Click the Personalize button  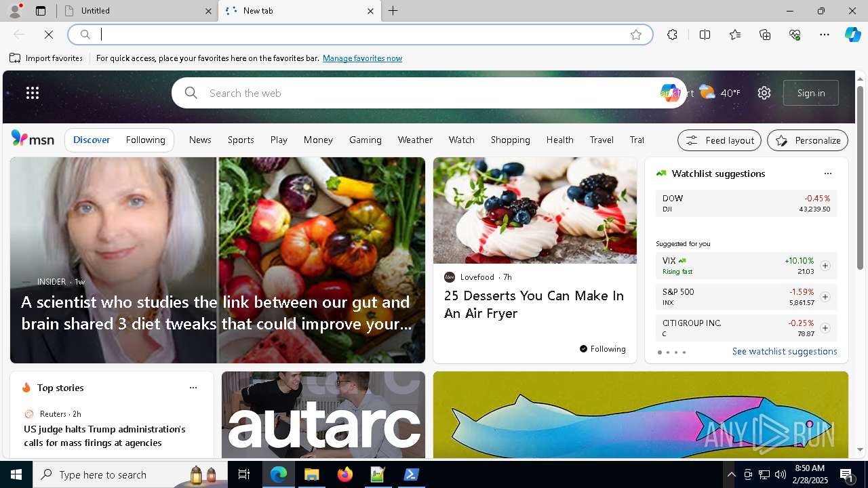808,140
